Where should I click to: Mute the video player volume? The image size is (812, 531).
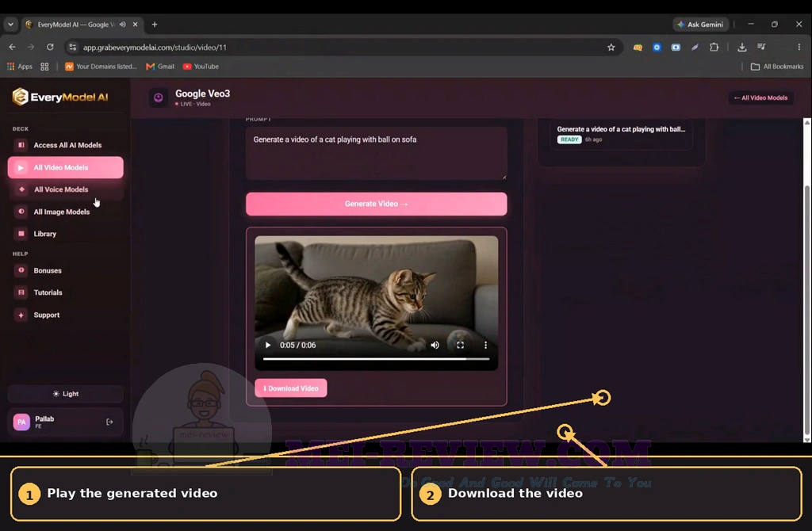435,346
